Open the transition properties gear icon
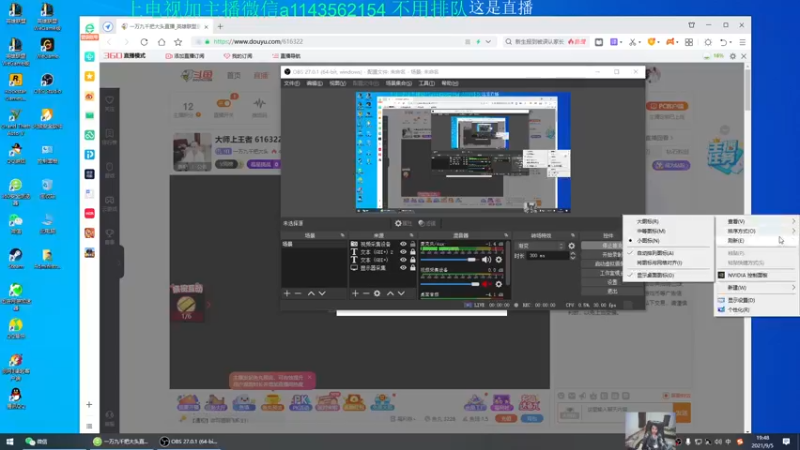This screenshot has height=450, width=800. pos(571,246)
